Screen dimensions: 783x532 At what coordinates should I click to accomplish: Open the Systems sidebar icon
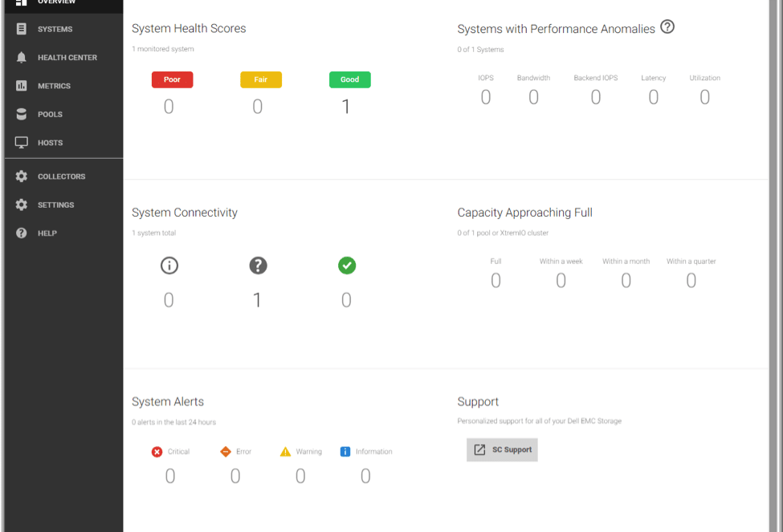pos(22,29)
